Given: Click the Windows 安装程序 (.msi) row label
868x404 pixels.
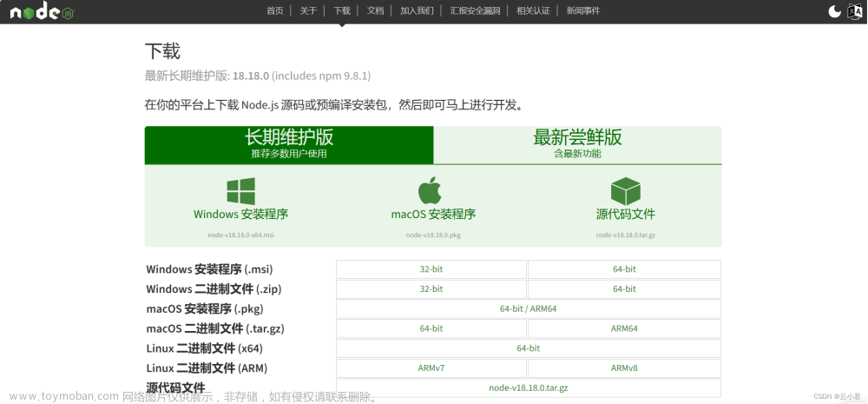Looking at the screenshot, I should tap(209, 269).
